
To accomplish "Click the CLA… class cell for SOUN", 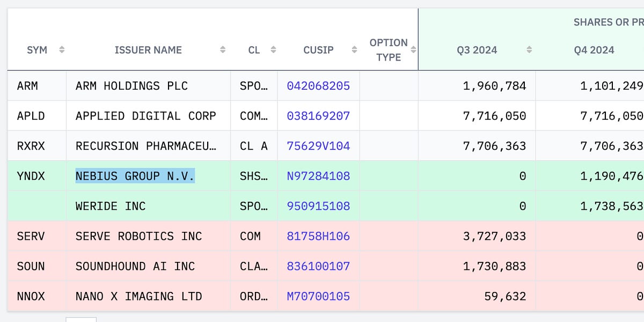I will pyautogui.click(x=254, y=266).
